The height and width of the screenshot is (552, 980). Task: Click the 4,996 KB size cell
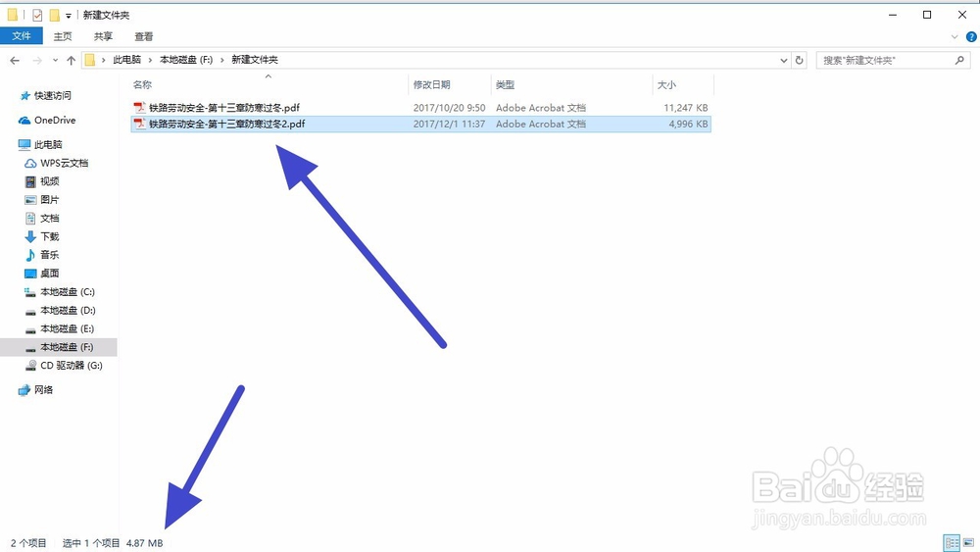click(688, 124)
